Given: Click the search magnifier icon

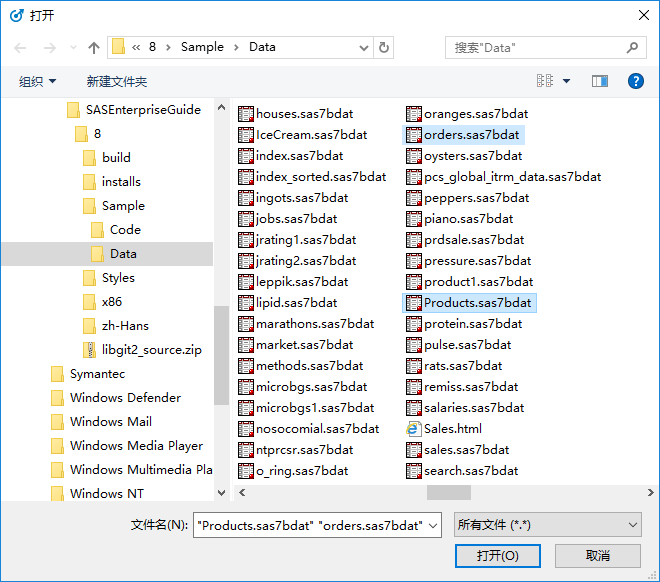Looking at the screenshot, I should [x=632, y=47].
